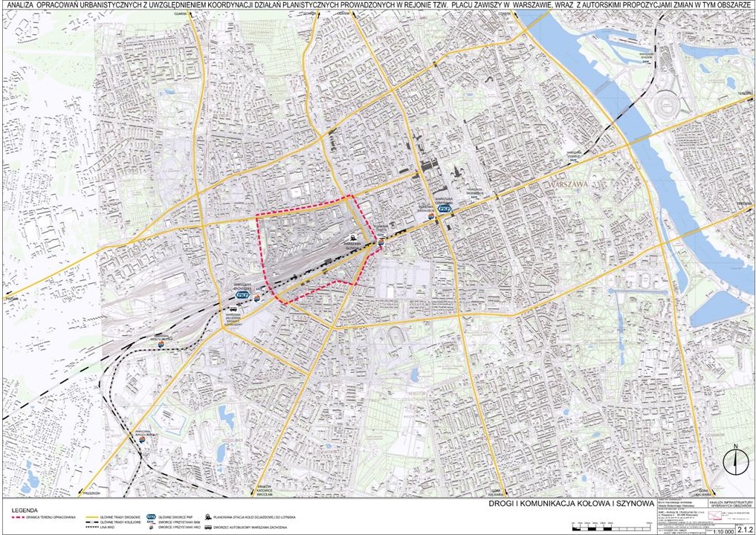756x535 pixels.
Task: Click 'GŁÓWNE DWORCE PKP' legend text
Action: pyautogui.click(x=175, y=517)
